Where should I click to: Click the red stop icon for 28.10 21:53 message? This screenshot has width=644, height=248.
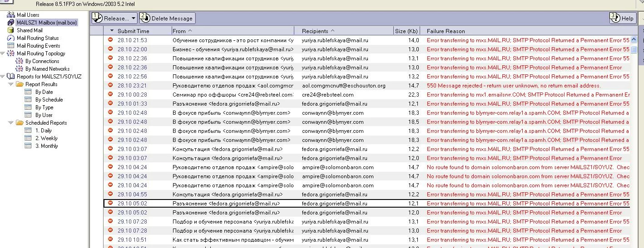click(110, 40)
